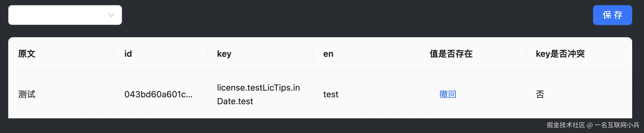Click the divider between 原文 and id headers
644x133 pixels.
[114, 54]
